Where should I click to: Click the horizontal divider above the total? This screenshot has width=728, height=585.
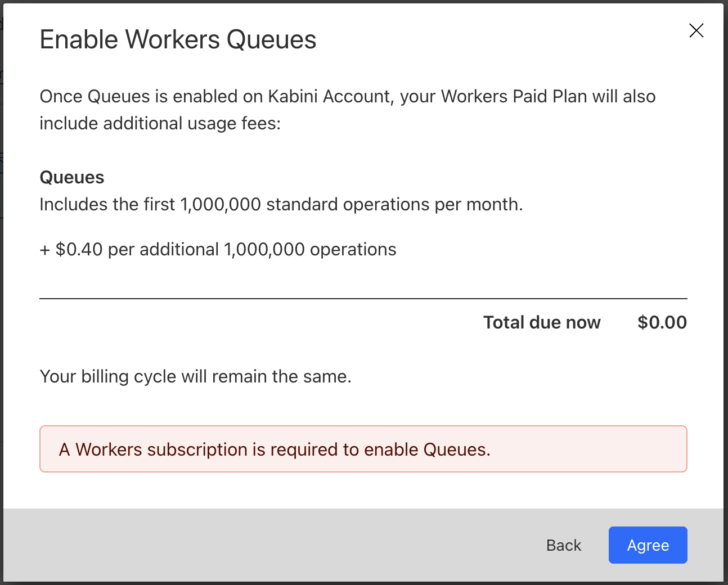363,299
